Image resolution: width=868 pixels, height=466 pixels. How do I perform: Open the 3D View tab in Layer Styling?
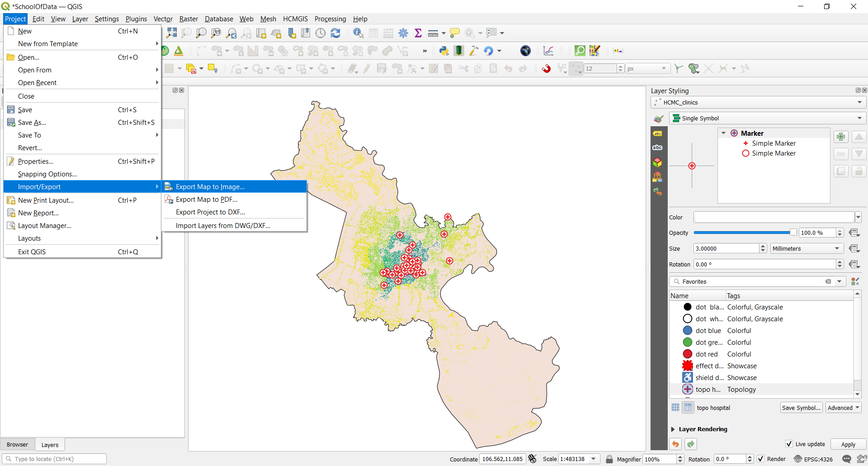tap(658, 162)
